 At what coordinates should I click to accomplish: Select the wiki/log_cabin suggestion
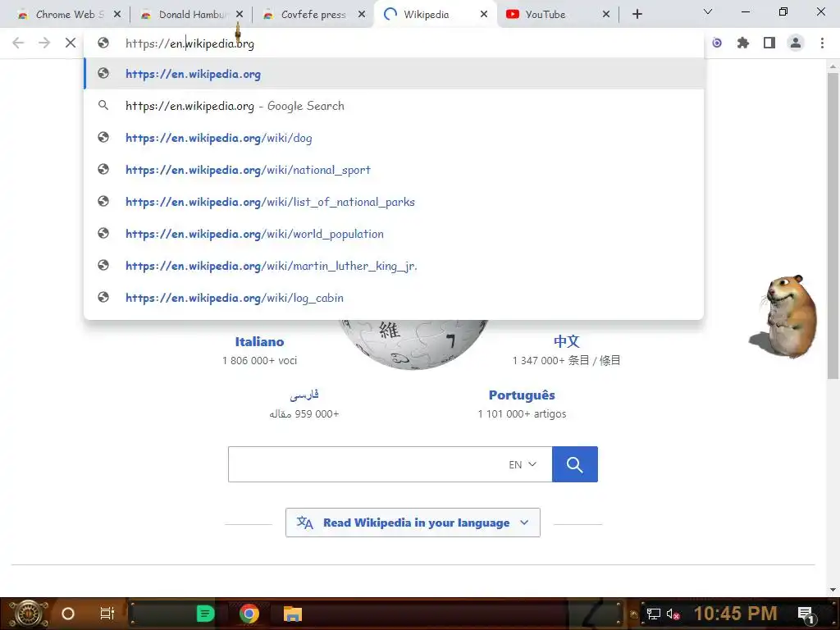coord(394,298)
